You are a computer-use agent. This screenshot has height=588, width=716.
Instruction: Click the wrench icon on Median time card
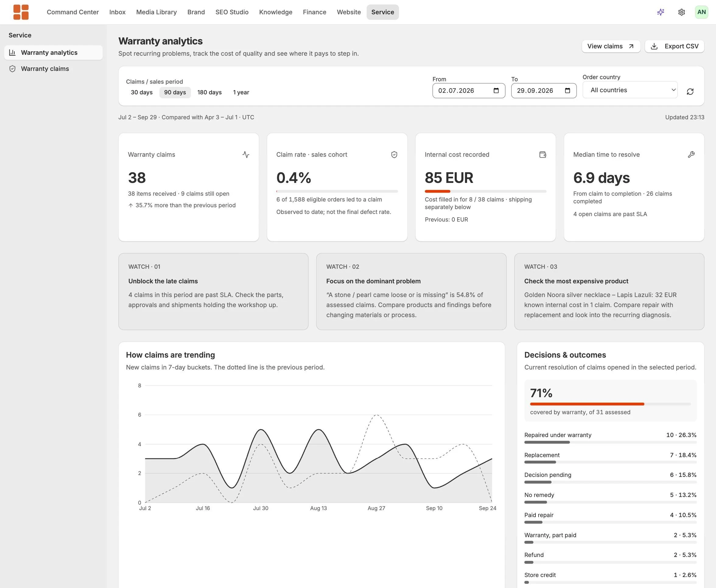pos(691,155)
